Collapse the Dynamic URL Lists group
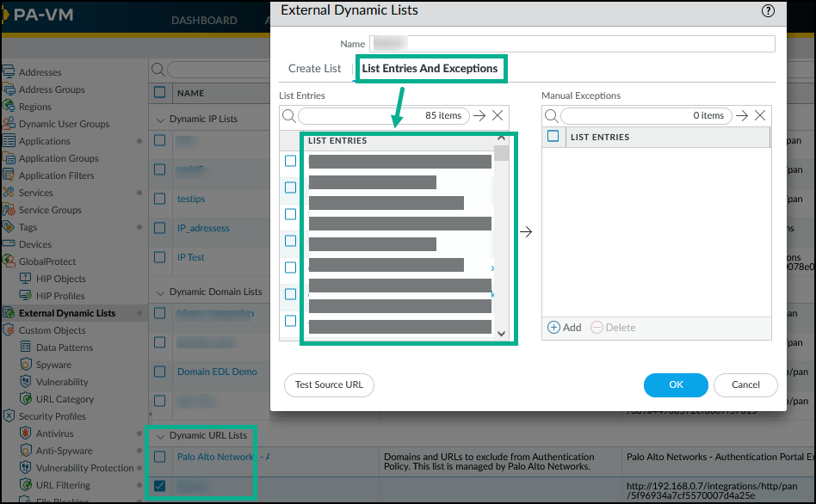This screenshot has width=816, height=504. [x=159, y=436]
